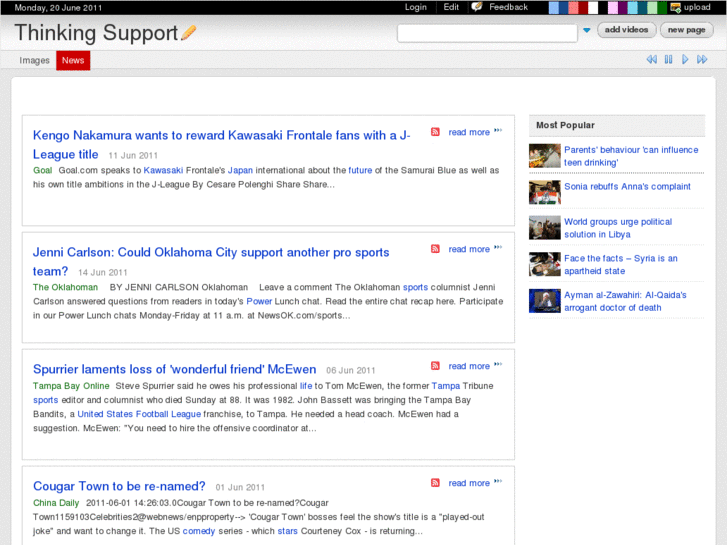
Task: Click the upload text link
Action: (x=697, y=7)
